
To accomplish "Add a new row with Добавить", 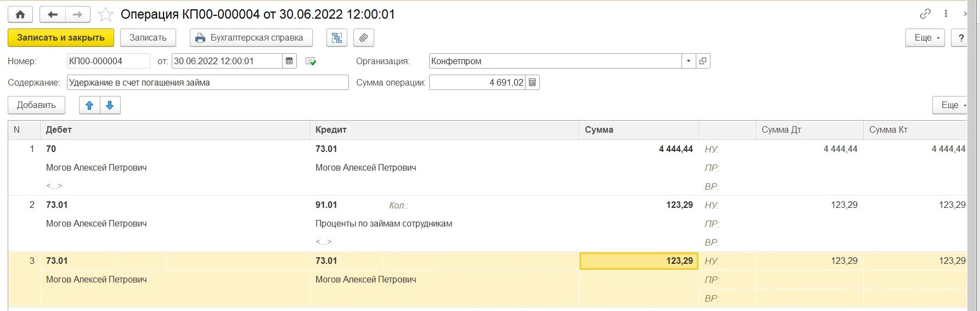I will click(x=36, y=105).
